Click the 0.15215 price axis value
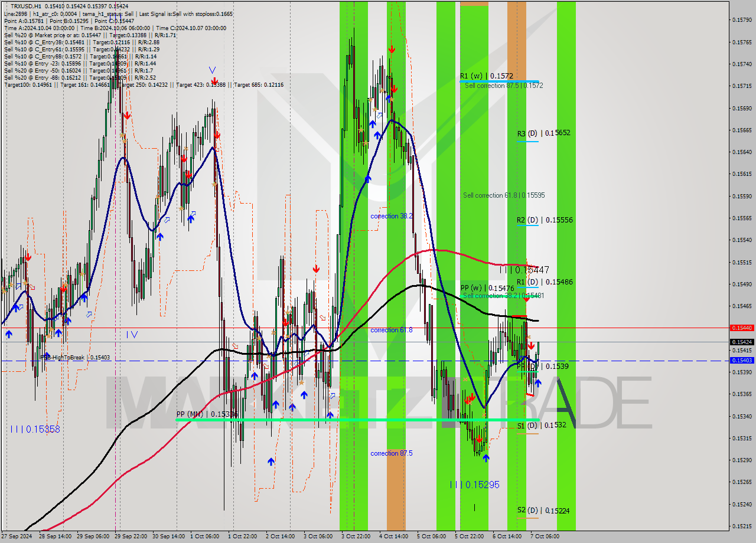Viewport: 756px width, 543px height. pos(741,526)
